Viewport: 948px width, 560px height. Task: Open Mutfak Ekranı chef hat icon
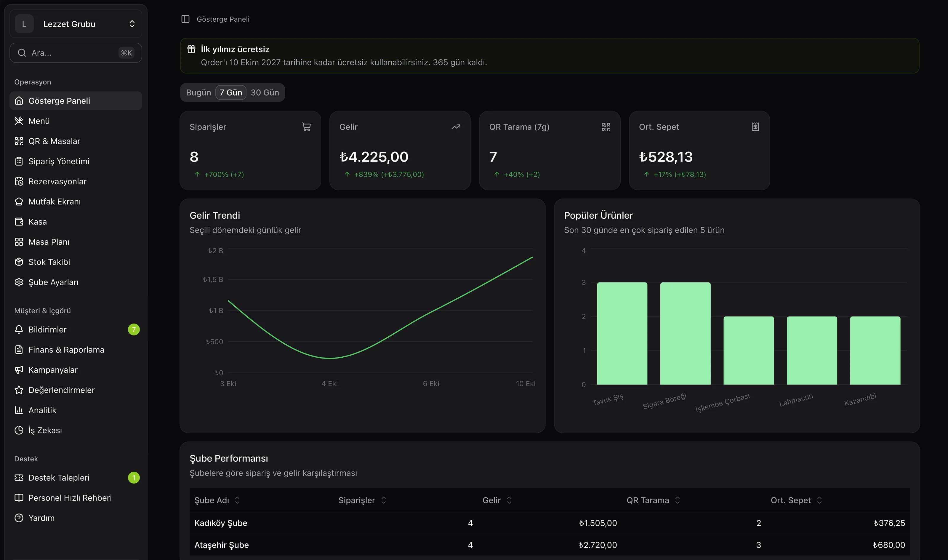click(x=19, y=201)
